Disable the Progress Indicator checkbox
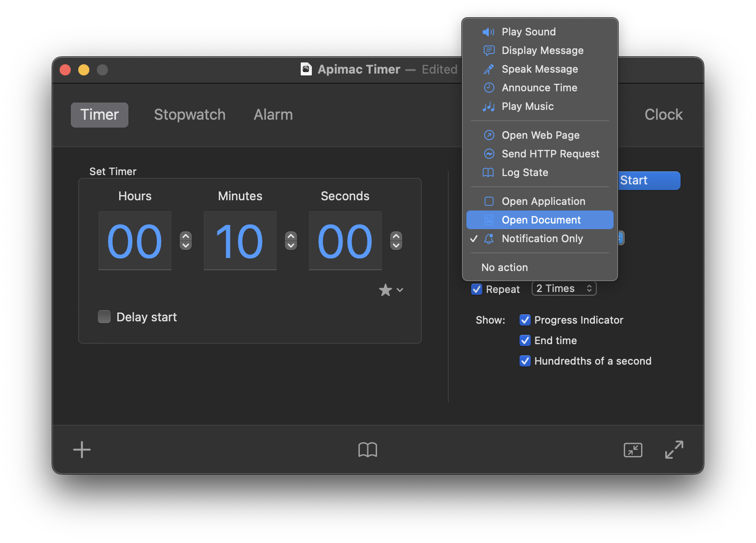Screen dimensions: 756x543 (525, 320)
